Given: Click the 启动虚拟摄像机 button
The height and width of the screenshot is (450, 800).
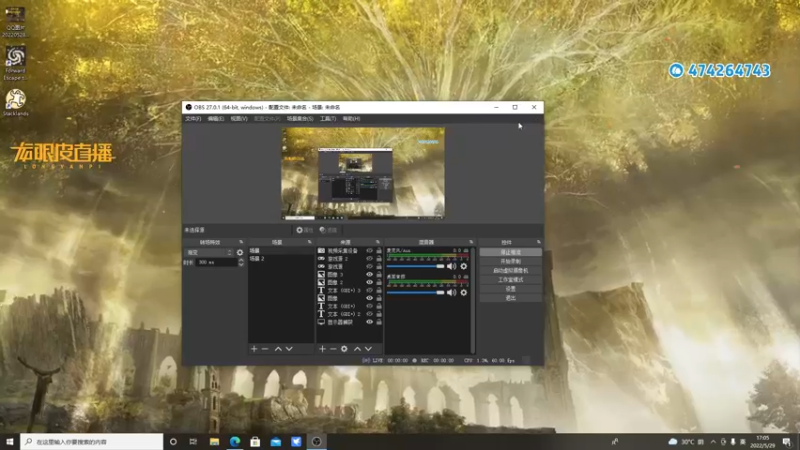Looking at the screenshot, I should (510, 270).
